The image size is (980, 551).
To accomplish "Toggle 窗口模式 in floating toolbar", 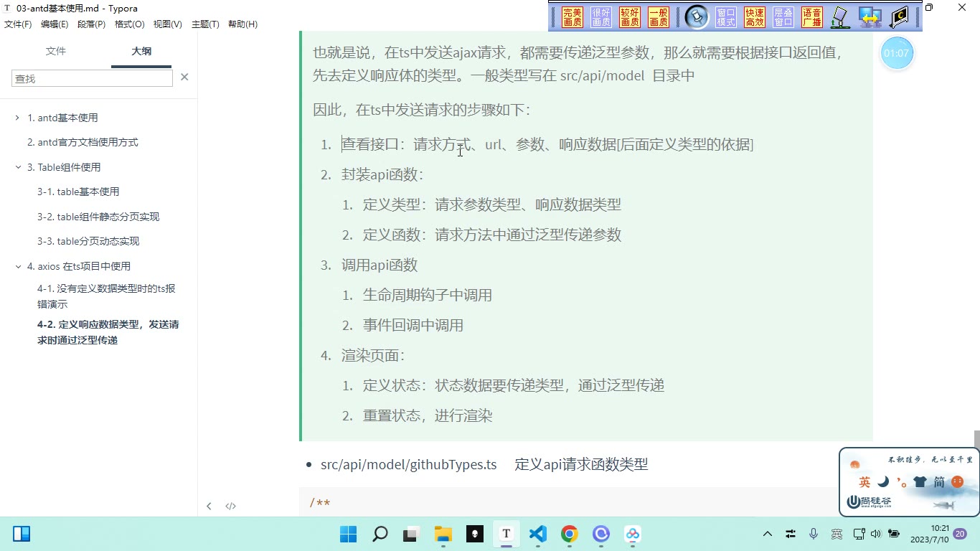I will coord(726,17).
